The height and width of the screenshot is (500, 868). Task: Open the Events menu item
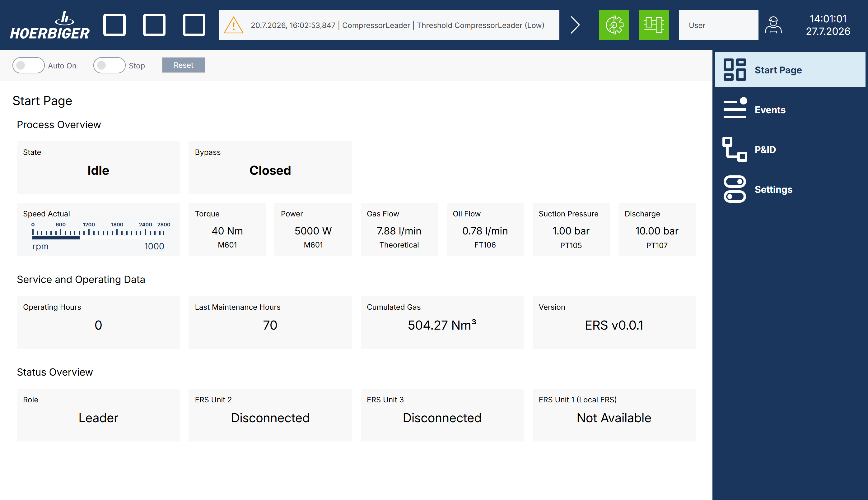click(790, 109)
